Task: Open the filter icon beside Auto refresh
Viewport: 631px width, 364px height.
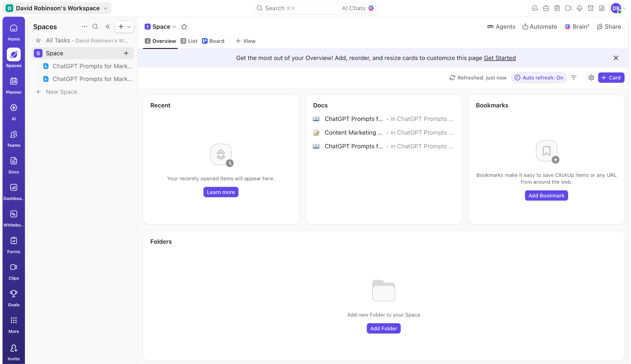Action: [574, 78]
